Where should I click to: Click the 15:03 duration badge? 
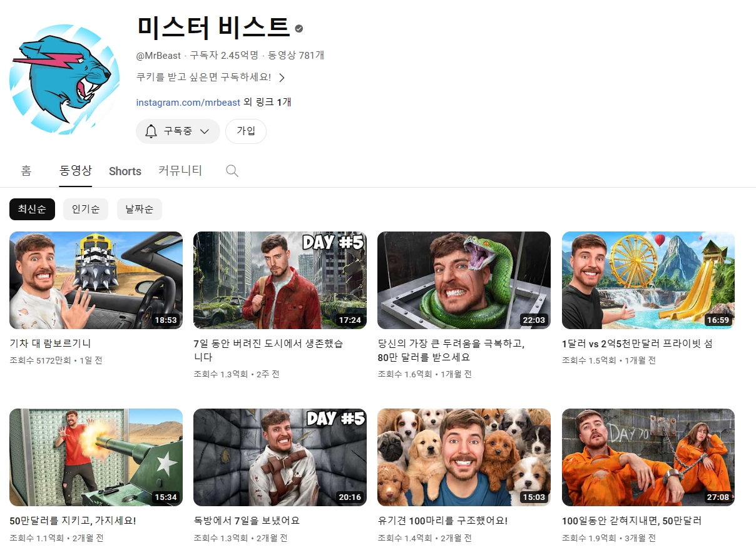click(534, 497)
